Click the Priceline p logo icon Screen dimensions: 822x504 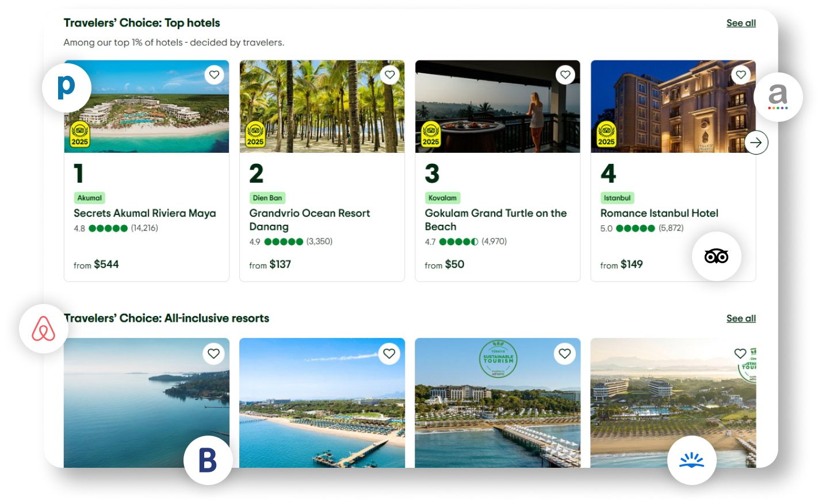pyautogui.click(x=67, y=88)
